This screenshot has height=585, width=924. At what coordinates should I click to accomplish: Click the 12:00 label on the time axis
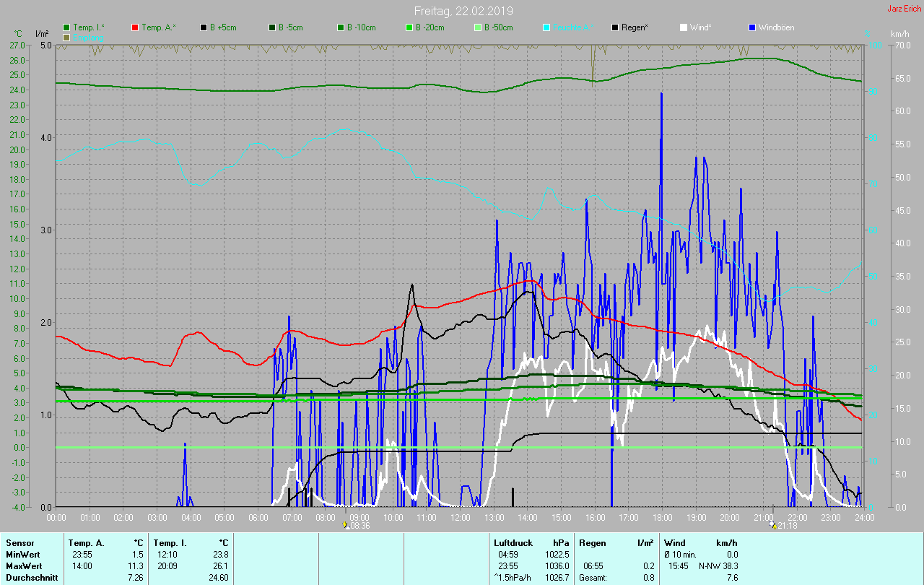point(461,518)
